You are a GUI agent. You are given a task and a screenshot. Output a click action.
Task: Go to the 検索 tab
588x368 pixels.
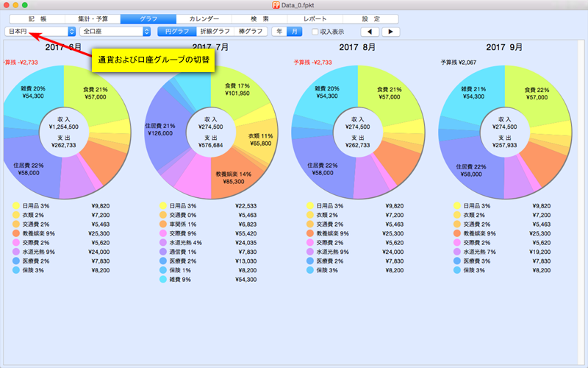tap(259, 19)
